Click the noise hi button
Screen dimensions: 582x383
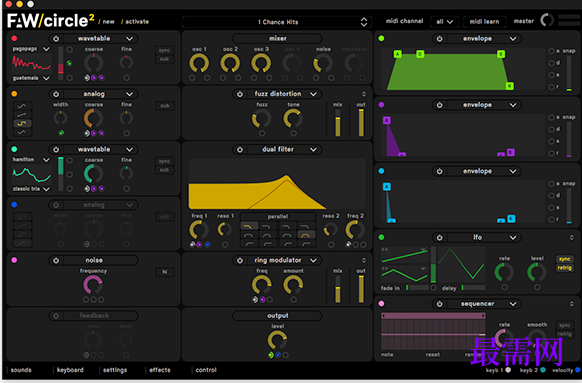point(165,272)
